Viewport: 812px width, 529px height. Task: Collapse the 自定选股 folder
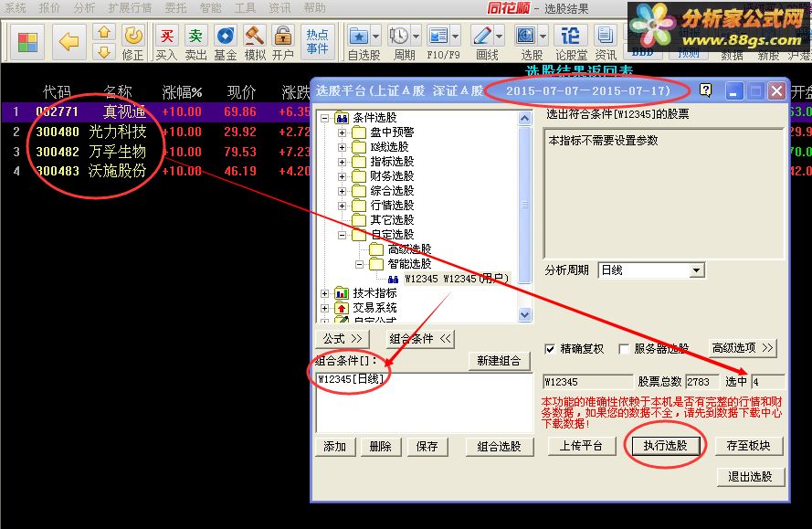click(x=342, y=235)
